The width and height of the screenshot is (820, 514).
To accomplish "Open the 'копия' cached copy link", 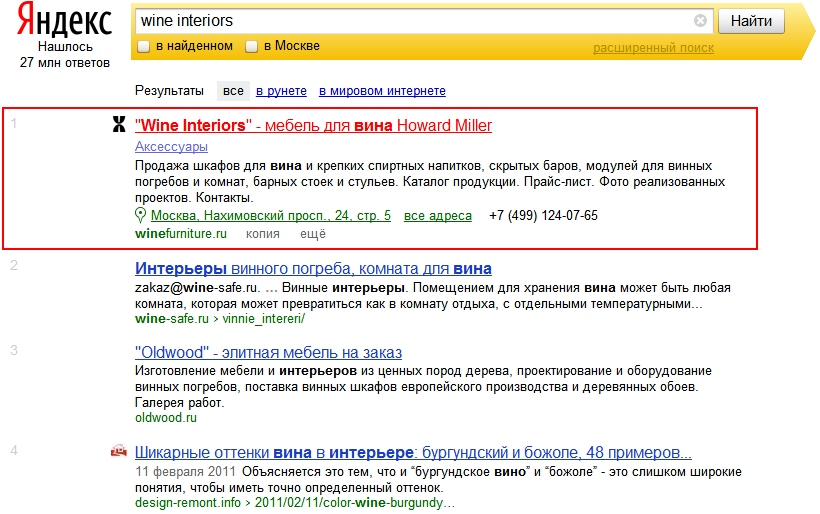I will [263, 234].
